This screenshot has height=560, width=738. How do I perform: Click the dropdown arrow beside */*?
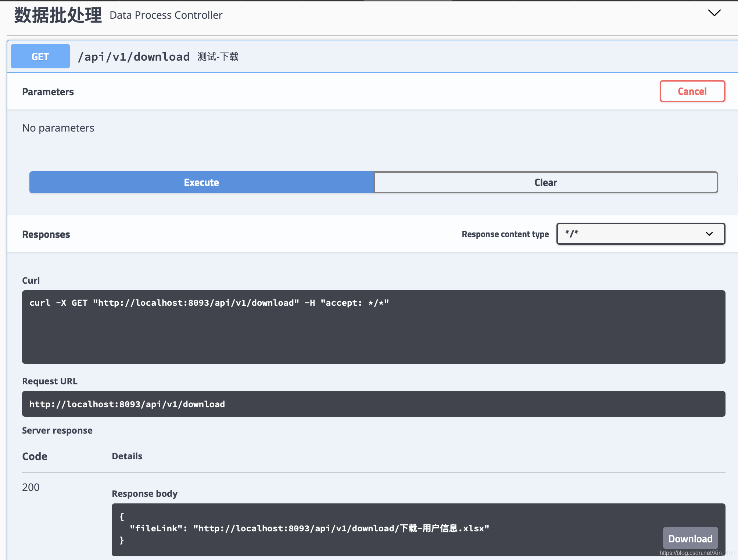[709, 234]
